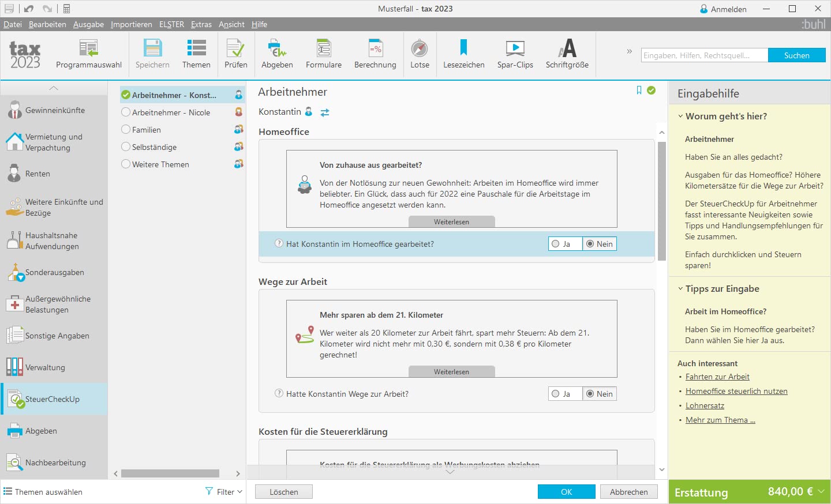This screenshot has height=504, width=831.
Task: Open Haushaltsnahe Aufwendungen section
Action: (x=54, y=240)
